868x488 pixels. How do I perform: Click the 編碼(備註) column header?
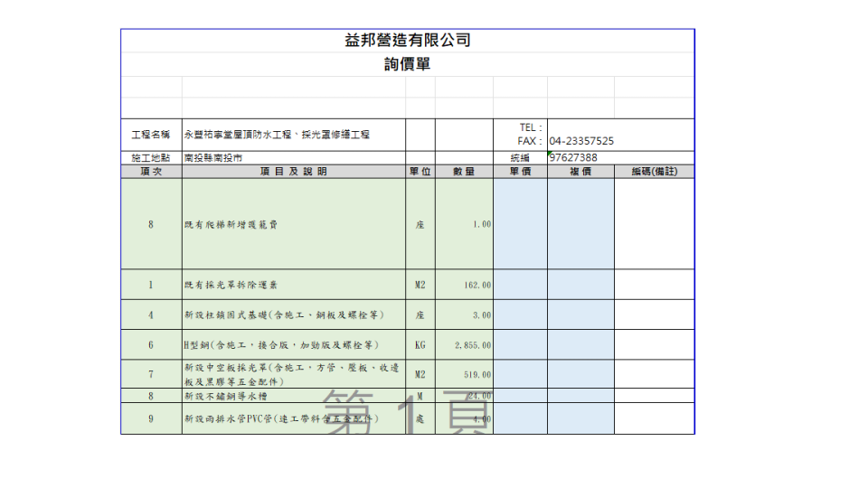[x=655, y=172]
